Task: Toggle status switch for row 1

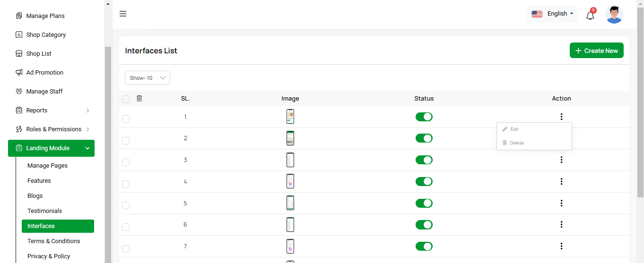Action: point(424,117)
